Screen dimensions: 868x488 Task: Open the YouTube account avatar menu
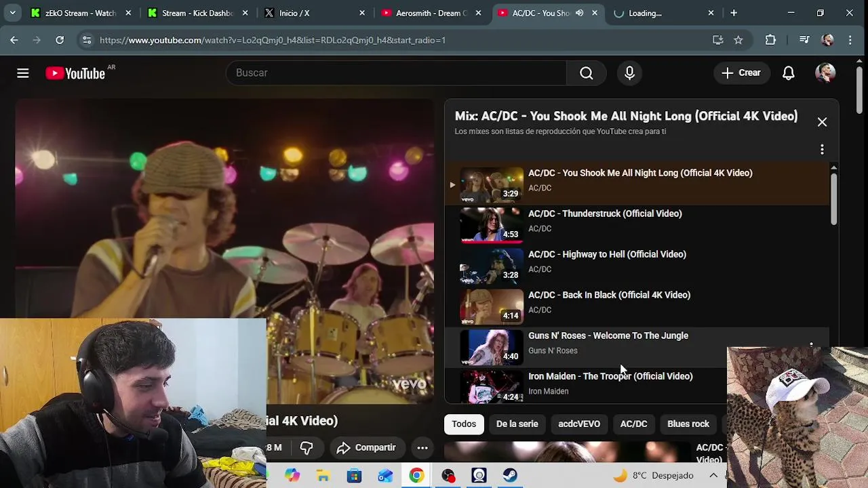[x=825, y=73]
